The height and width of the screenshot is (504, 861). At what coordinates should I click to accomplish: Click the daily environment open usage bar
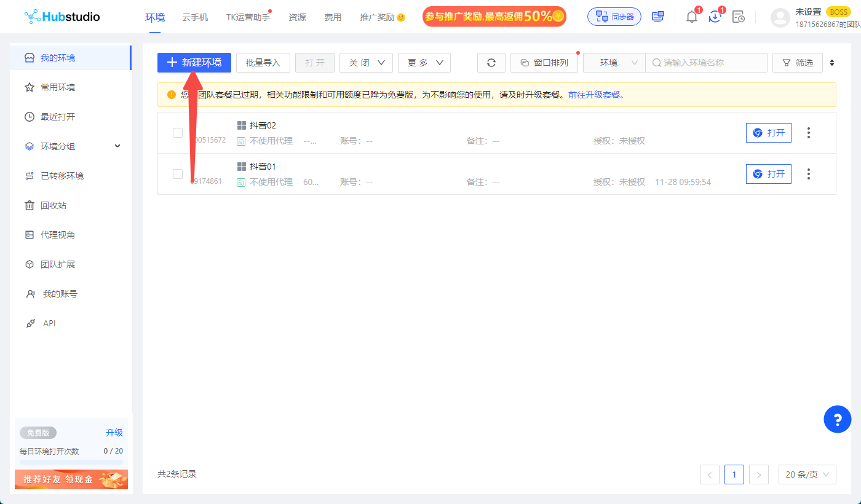pyautogui.click(x=71, y=461)
